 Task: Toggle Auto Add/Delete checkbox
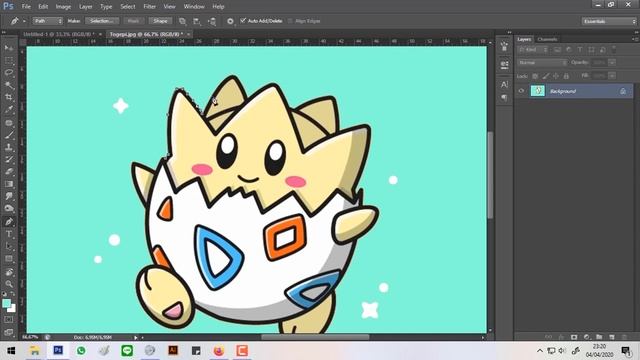[x=243, y=20]
